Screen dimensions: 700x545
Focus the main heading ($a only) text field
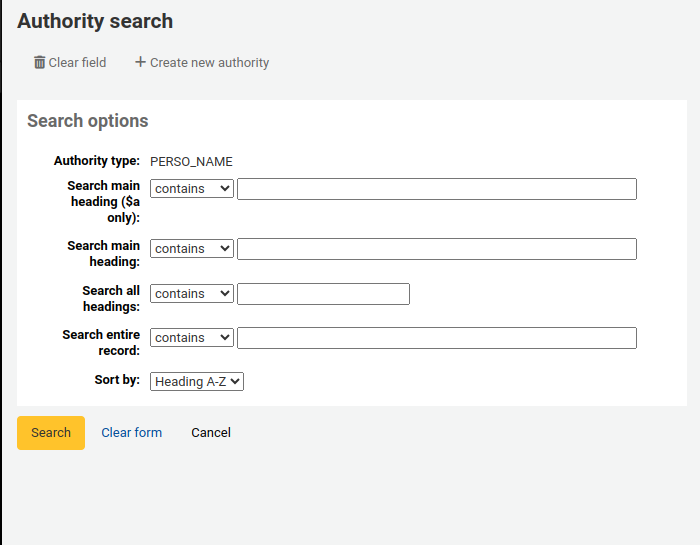(436, 189)
